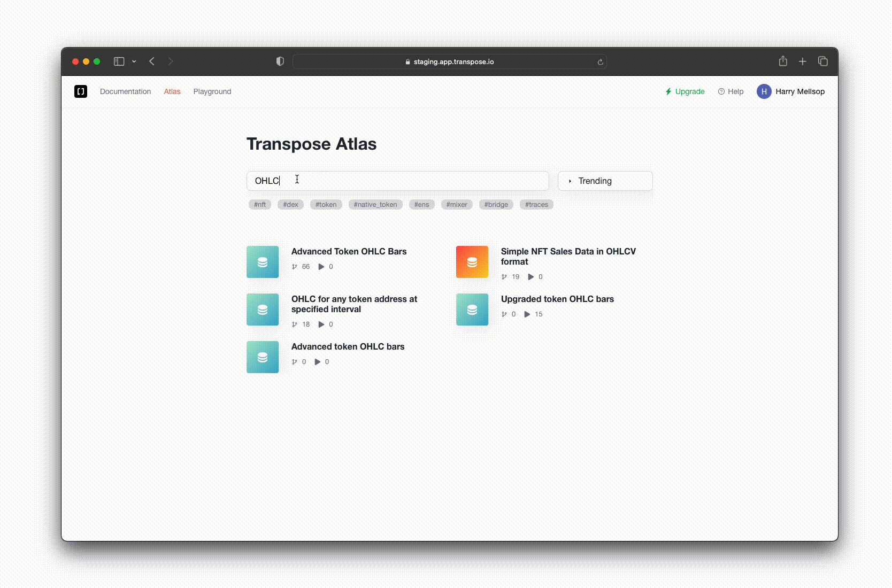
Task: Filter by the #dex tag
Action: (290, 204)
